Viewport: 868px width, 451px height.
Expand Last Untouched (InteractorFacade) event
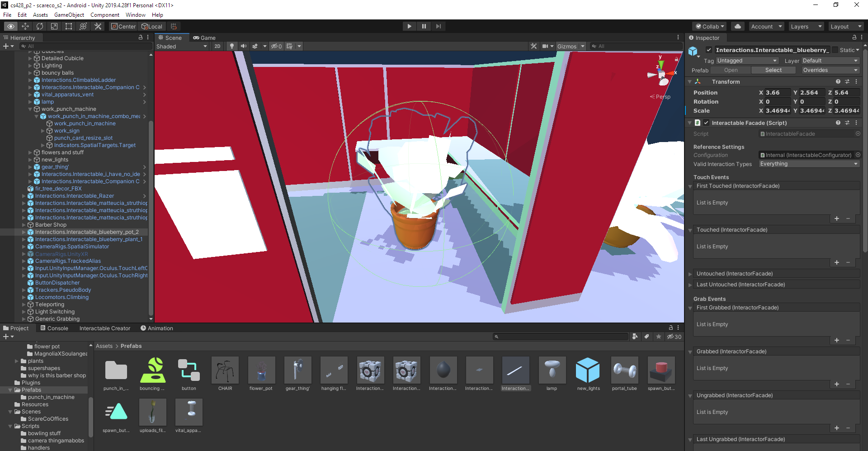(x=690, y=285)
